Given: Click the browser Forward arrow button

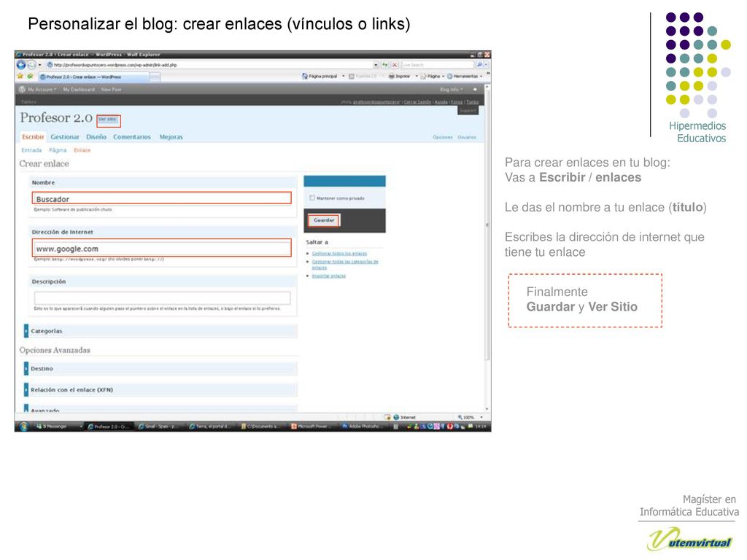Looking at the screenshot, I should point(31,65).
